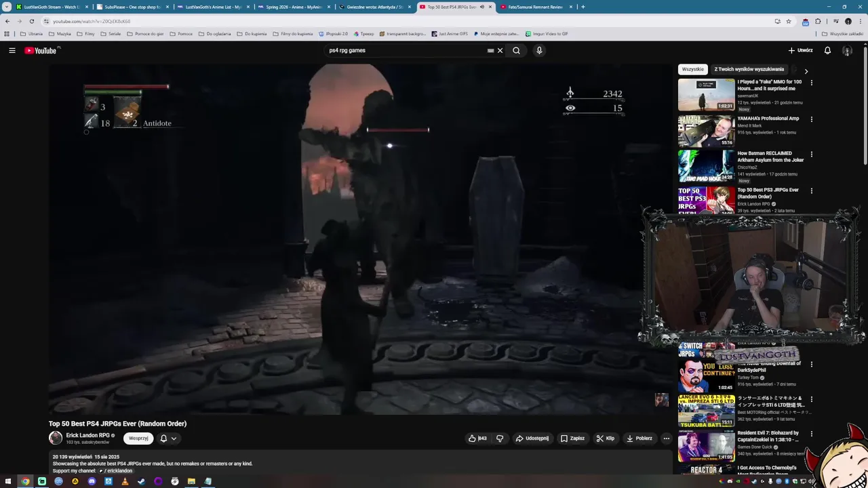The height and width of the screenshot is (488, 868).
Task: Open options for "How Batman RECLAIMED" video
Action: [811, 155]
